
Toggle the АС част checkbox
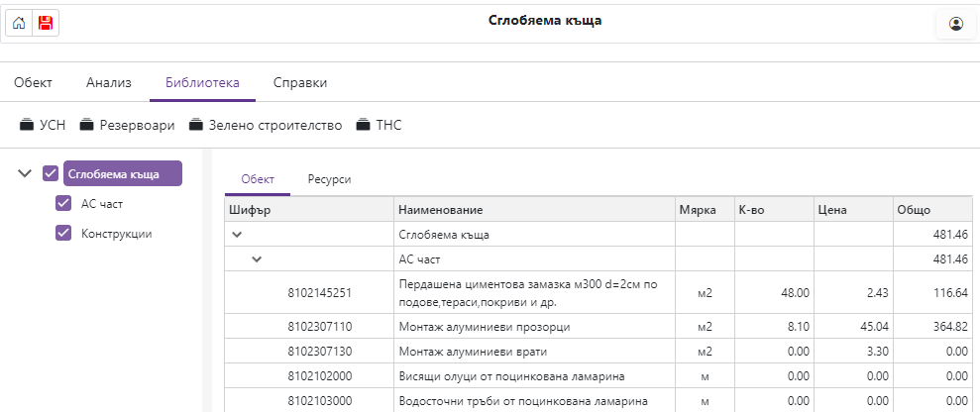pos(64,204)
